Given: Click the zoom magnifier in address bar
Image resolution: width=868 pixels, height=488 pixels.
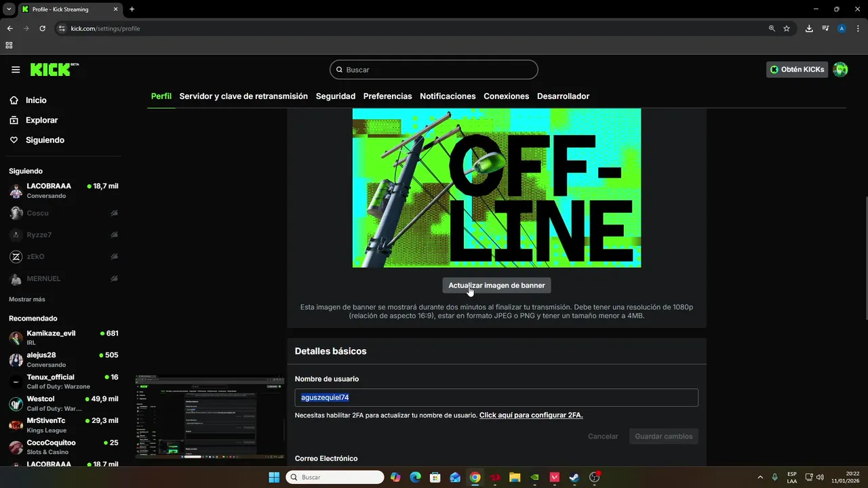Looking at the screenshot, I should pyautogui.click(x=772, y=28).
